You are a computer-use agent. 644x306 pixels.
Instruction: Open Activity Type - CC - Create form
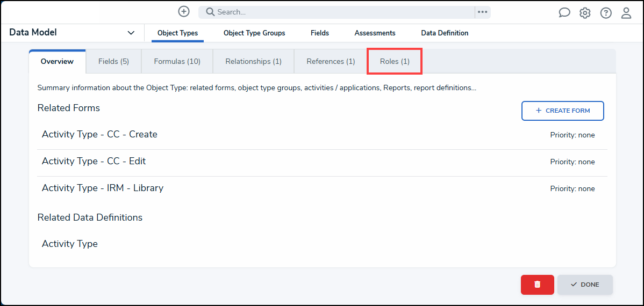(x=99, y=134)
